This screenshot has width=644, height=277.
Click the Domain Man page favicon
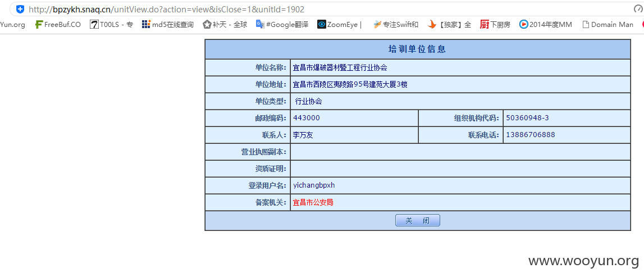point(586,25)
